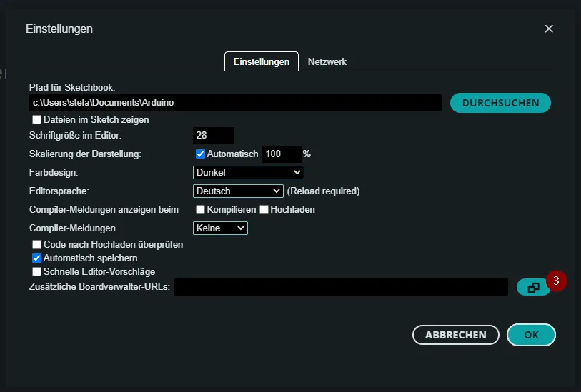Click the DURCHSUCHEN button

[x=500, y=103]
